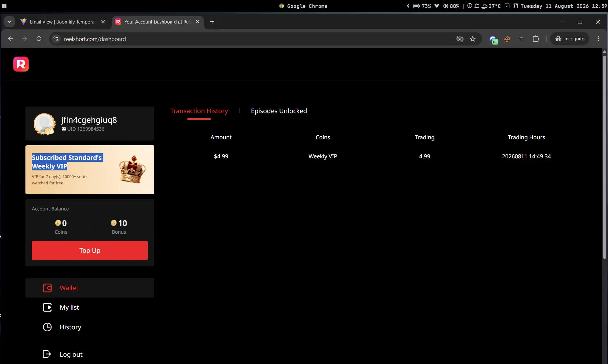608x364 pixels.
Task: Click the 10 Bonus balance
Action: pyautogui.click(x=119, y=227)
